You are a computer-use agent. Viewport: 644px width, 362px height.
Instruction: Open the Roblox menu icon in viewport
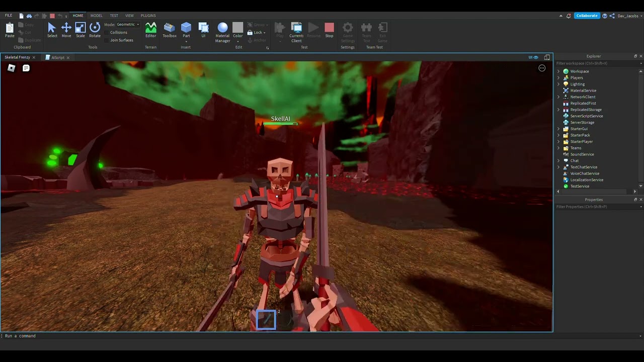tap(11, 68)
